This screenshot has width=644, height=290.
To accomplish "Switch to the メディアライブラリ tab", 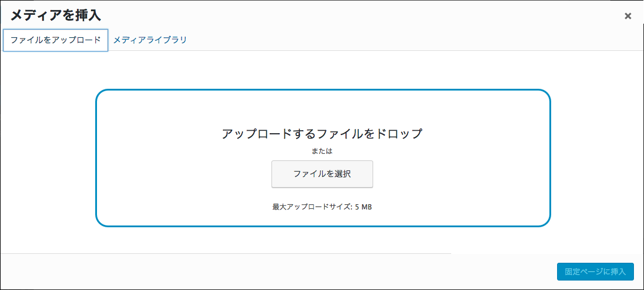I will tap(150, 40).
